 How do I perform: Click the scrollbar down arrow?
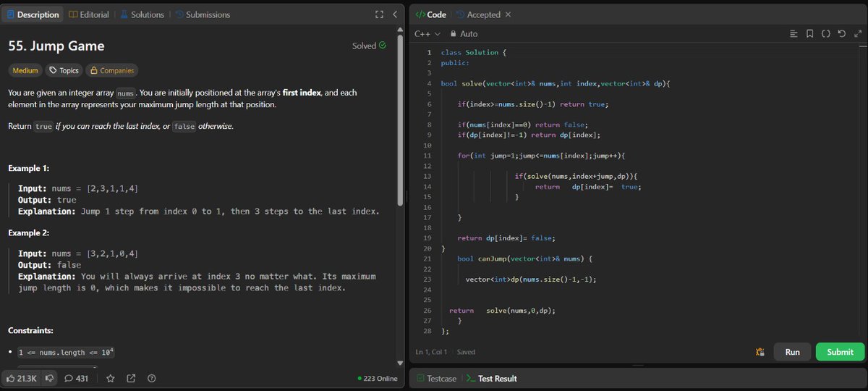[x=401, y=363]
